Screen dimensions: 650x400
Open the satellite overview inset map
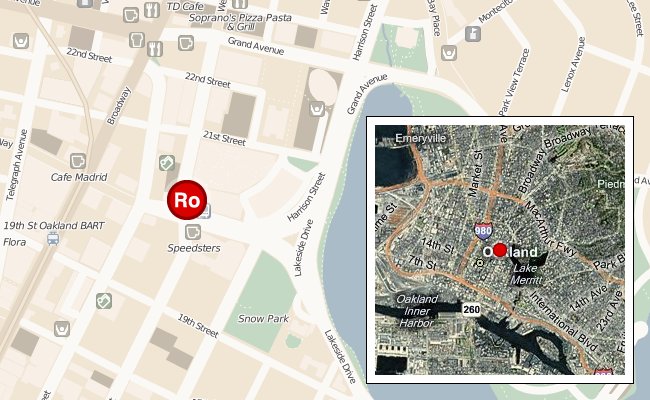tap(500, 250)
